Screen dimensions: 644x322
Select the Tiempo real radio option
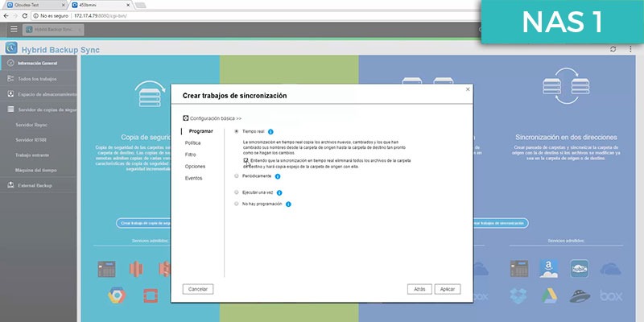[236, 131]
